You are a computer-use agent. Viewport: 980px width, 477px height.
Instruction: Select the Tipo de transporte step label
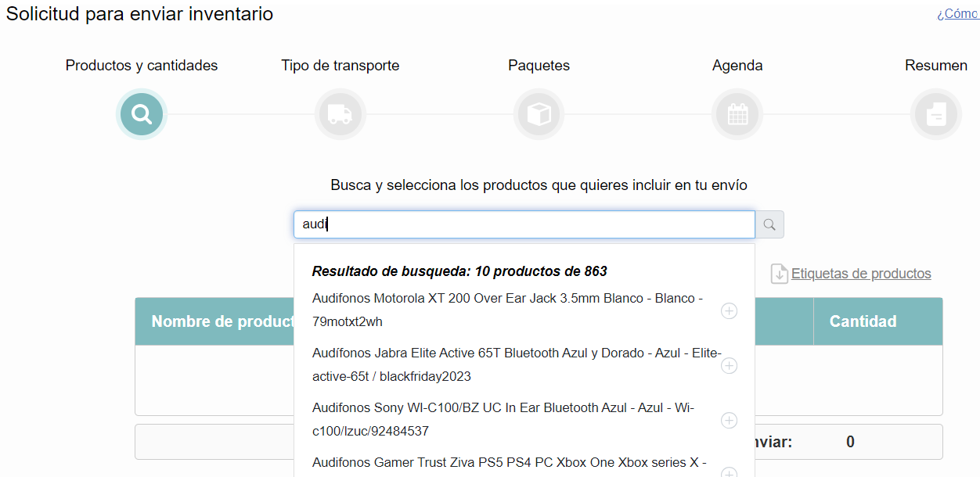click(340, 66)
